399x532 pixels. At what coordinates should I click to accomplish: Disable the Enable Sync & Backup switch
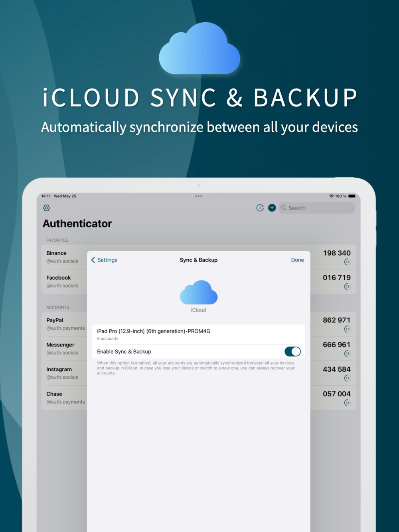[292, 351]
